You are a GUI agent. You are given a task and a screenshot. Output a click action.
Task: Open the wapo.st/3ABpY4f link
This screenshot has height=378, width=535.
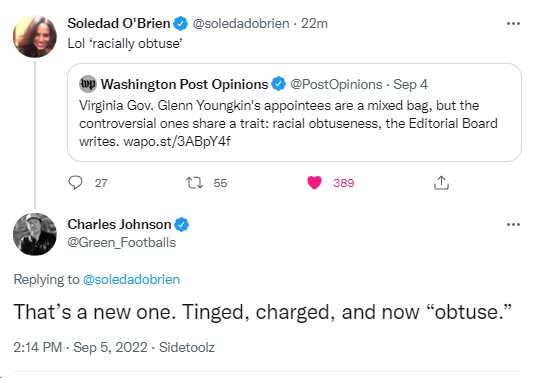tap(177, 141)
